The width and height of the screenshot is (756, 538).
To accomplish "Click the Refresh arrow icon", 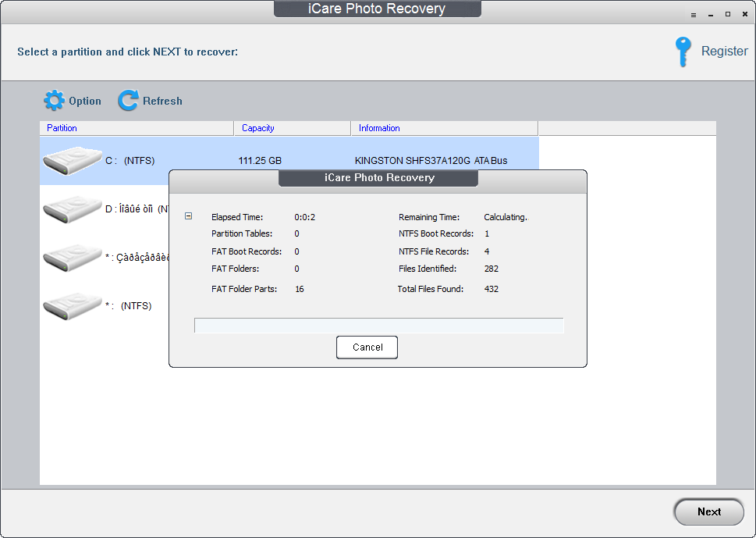I will [128, 101].
